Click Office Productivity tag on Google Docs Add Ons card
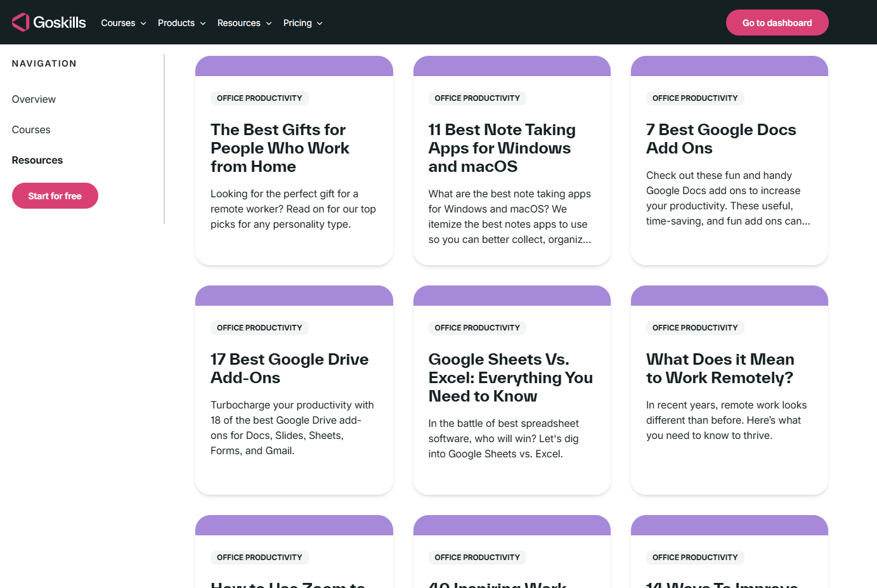This screenshot has height=588, width=877. coord(695,98)
